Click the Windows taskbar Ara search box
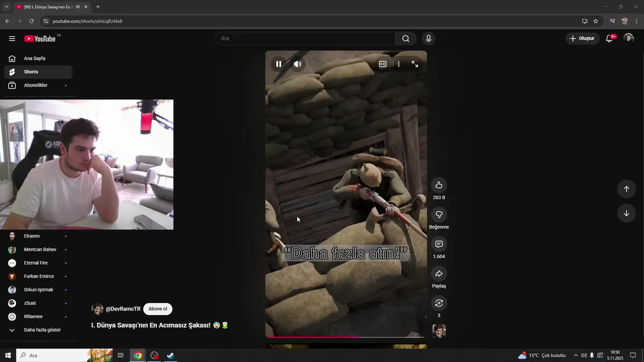Image resolution: width=644 pixels, height=362 pixels. click(64, 355)
